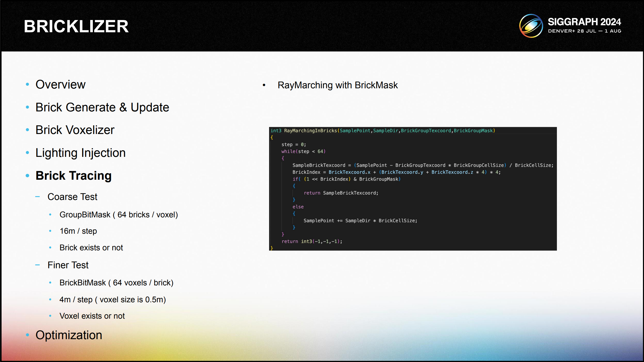Click the SIGGRAPH 2024 text label
644x362 pixels.
click(584, 22)
